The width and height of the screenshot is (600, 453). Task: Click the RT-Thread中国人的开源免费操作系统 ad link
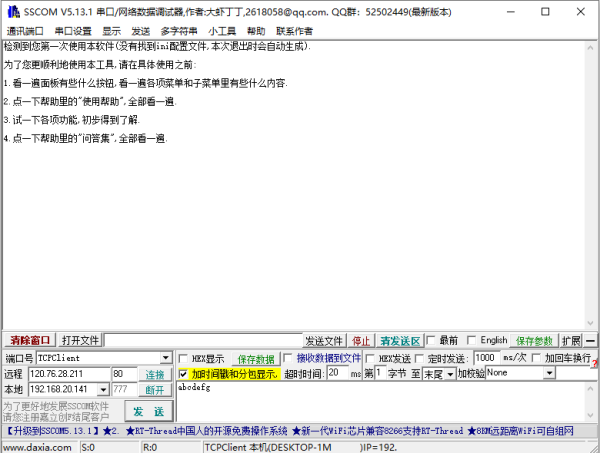point(207,431)
